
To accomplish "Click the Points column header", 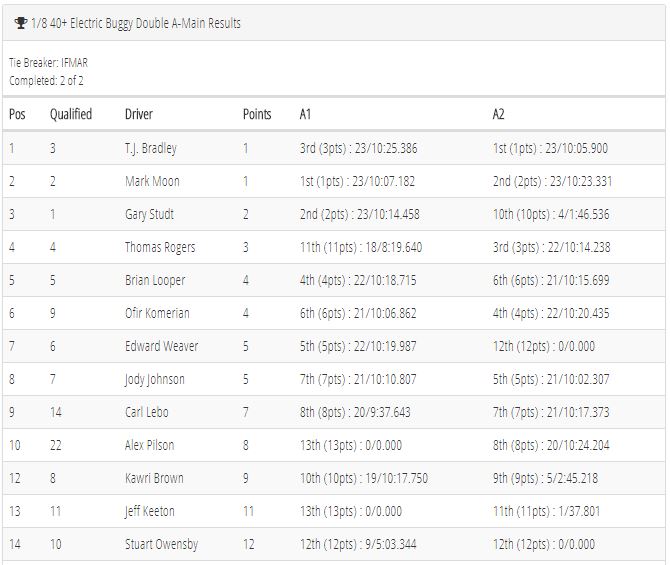I will pos(257,114).
